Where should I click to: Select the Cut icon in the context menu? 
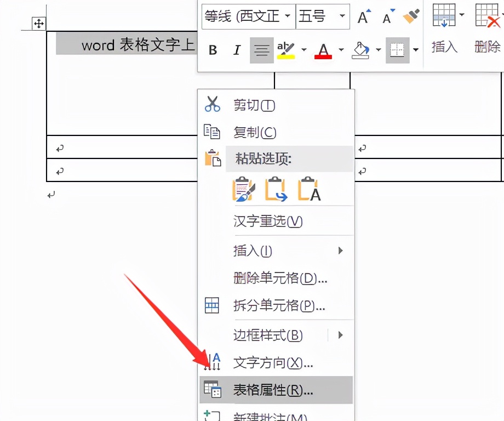213,105
